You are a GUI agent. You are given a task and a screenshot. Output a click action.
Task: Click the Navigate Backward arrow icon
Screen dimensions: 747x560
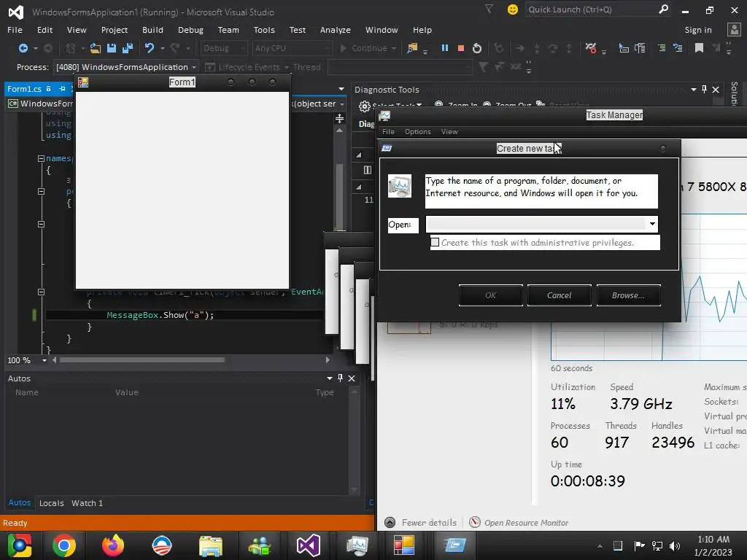click(x=23, y=48)
